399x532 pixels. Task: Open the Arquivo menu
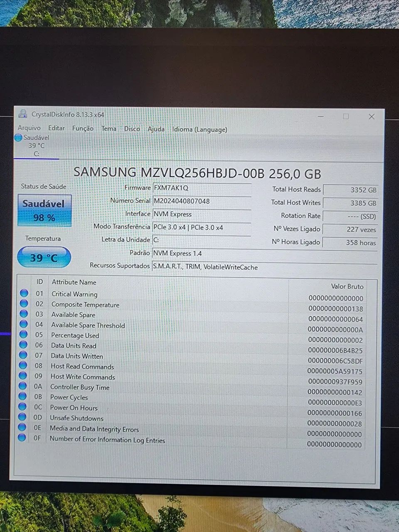[29, 128]
